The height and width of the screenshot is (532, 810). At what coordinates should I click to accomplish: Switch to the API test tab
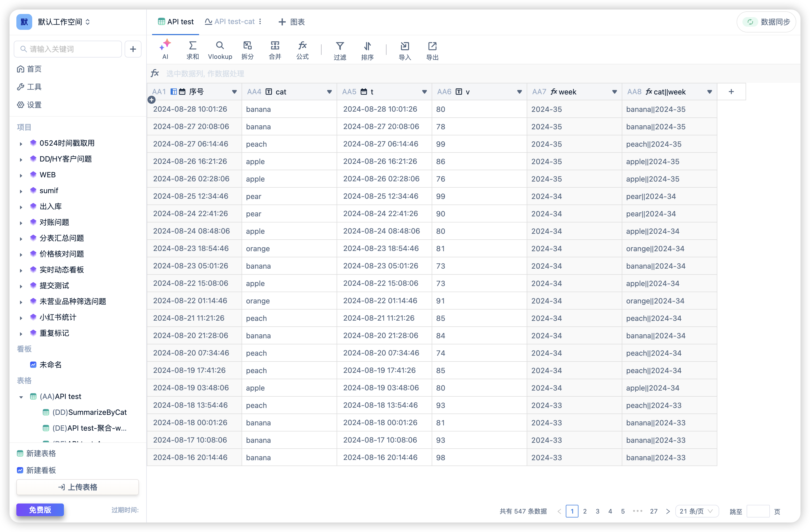(176, 22)
